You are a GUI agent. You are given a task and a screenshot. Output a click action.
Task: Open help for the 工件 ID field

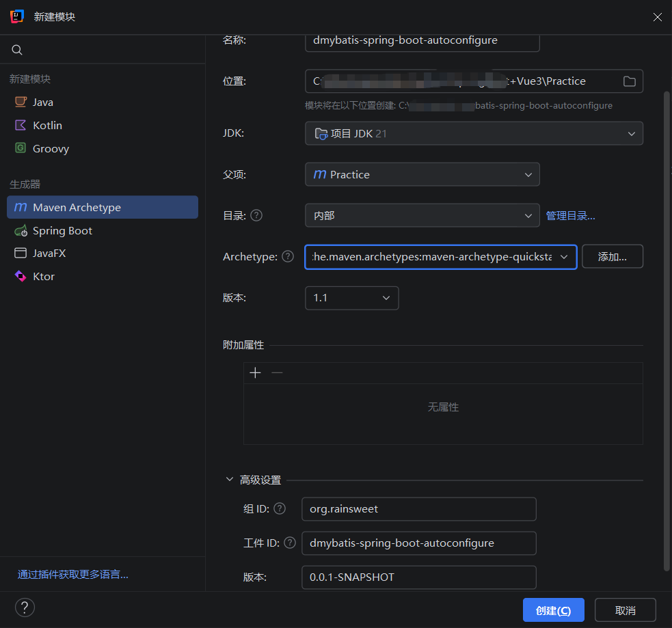coord(290,543)
